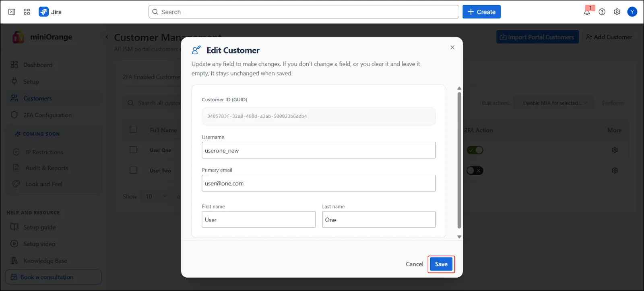This screenshot has height=291, width=644.
Task: Save the edited customer details
Action: (441, 264)
